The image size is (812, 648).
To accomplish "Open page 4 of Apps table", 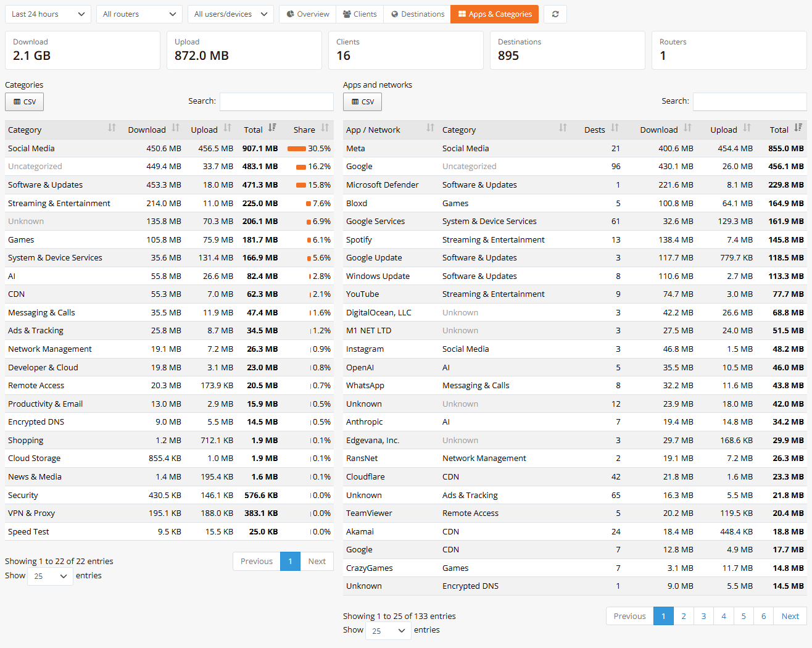I will pos(724,616).
